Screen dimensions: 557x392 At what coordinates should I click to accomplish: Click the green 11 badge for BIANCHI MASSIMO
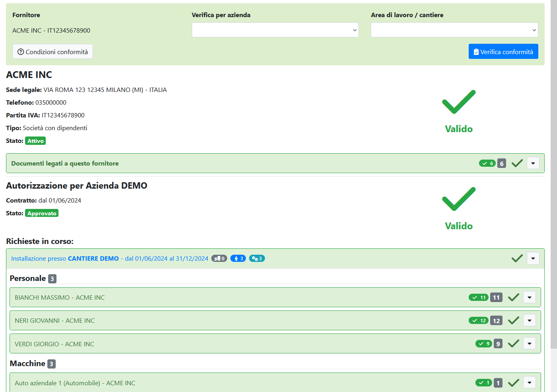pos(478,298)
